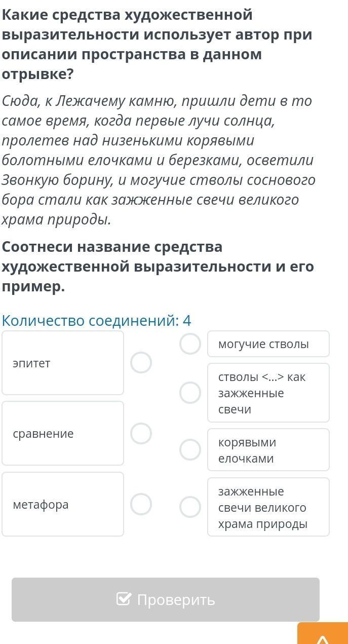Click the orange scroll-up arrow button
The image size is (348, 644).
pyautogui.click(x=323, y=633)
